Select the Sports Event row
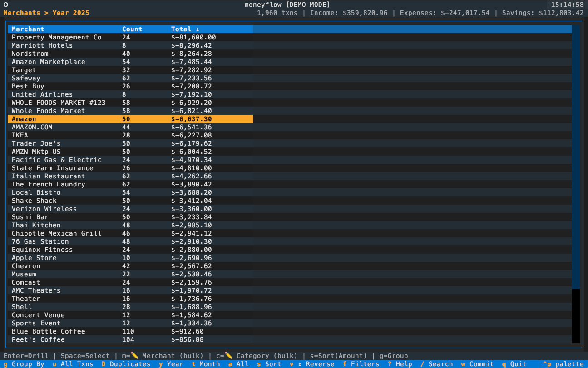Viewport: 588px width, 368px height. pos(130,323)
